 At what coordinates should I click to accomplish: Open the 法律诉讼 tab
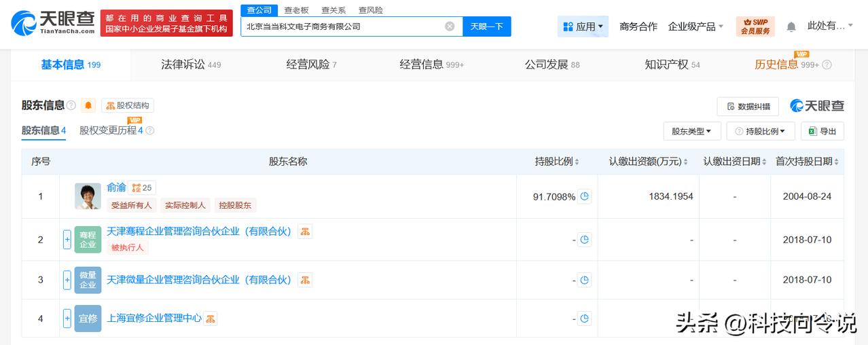coord(191,65)
